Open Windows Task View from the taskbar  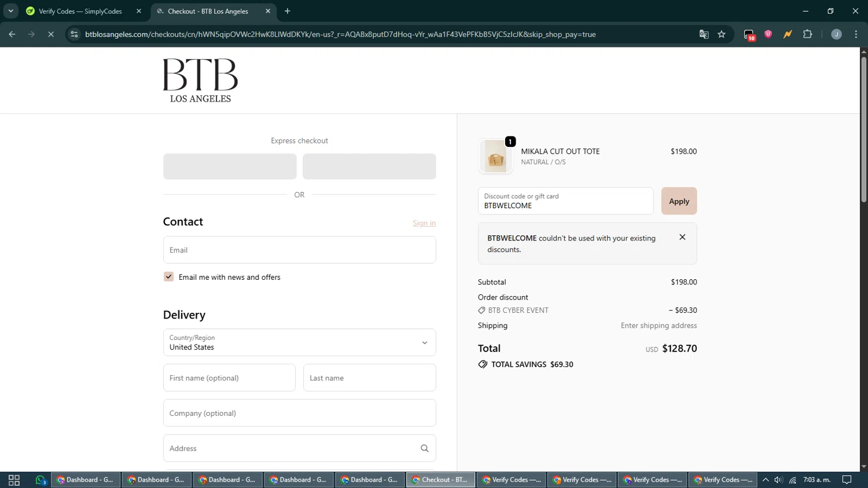point(14,480)
